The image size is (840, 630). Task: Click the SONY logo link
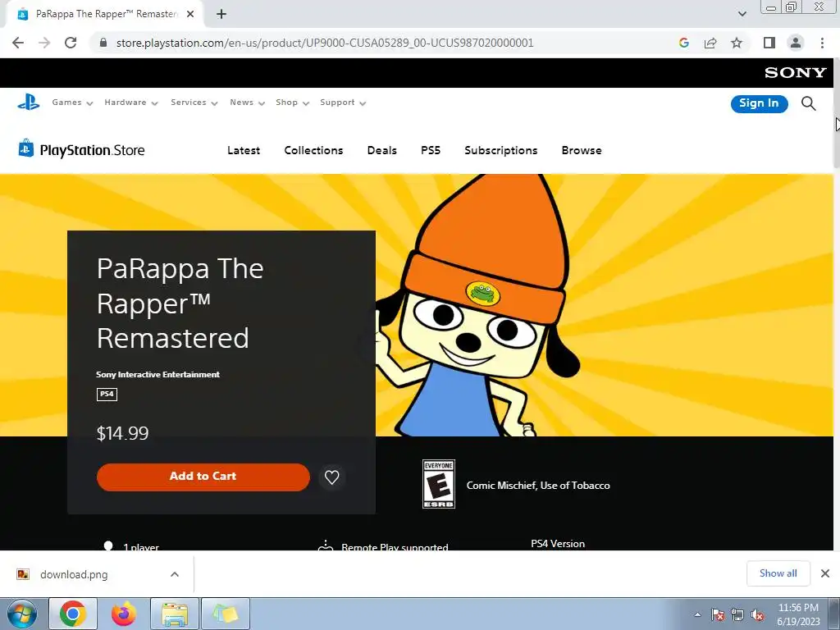point(795,72)
